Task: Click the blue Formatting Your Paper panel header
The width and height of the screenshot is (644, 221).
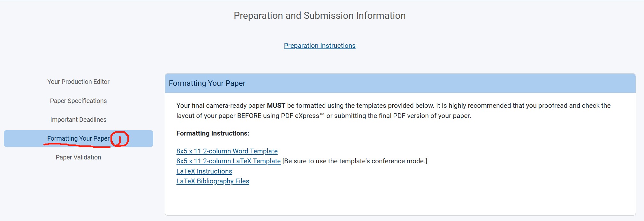Action: point(400,83)
